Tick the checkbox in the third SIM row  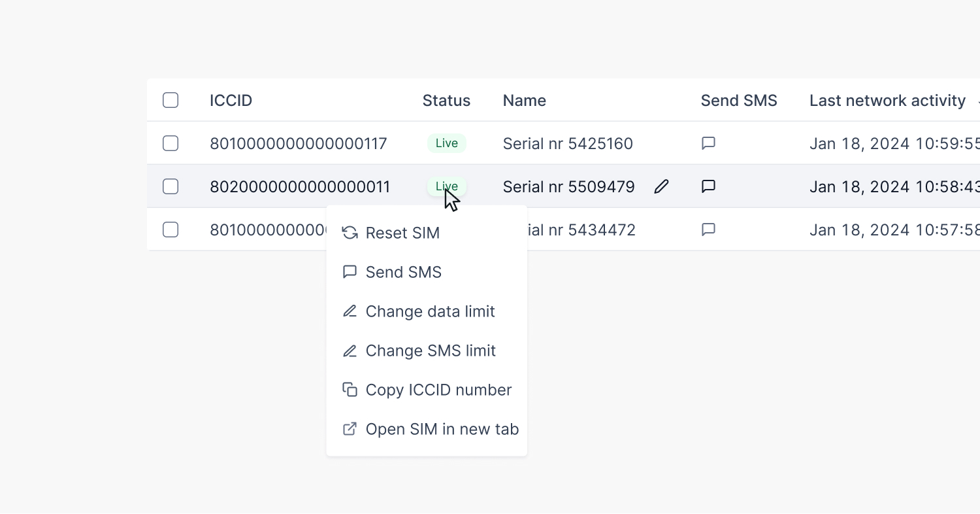click(171, 230)
